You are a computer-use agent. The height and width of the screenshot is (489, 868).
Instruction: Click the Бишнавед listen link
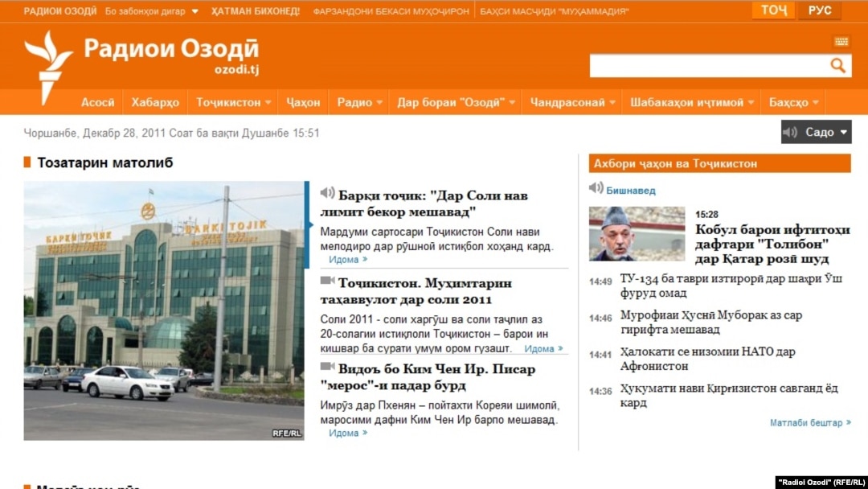631,191
